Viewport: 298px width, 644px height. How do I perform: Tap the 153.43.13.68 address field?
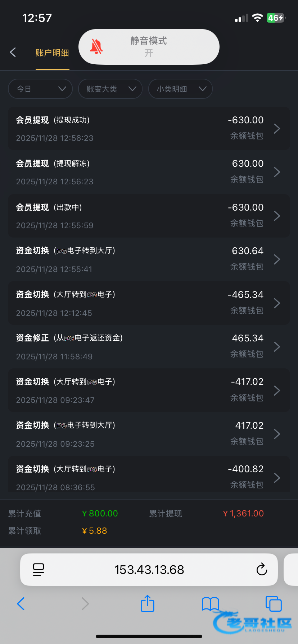point(149,569)
